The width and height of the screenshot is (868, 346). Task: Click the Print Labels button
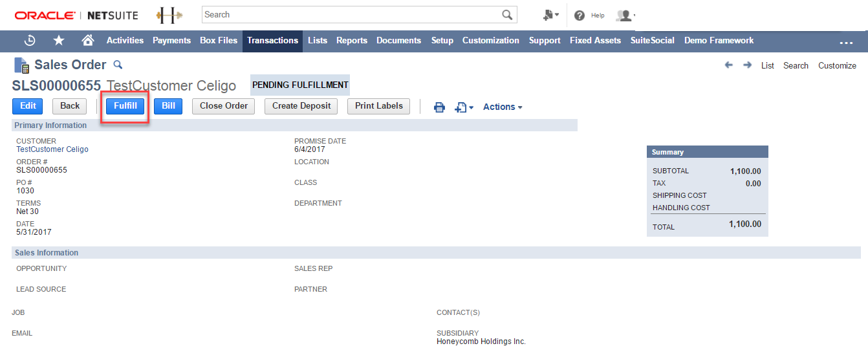click(x=379, y=106)
